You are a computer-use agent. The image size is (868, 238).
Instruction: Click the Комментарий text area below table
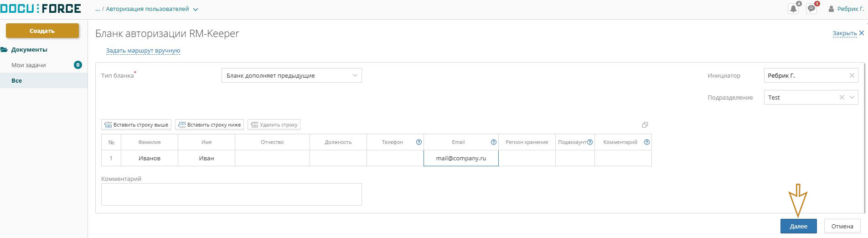pyautogui.click(x=232, y=194)
